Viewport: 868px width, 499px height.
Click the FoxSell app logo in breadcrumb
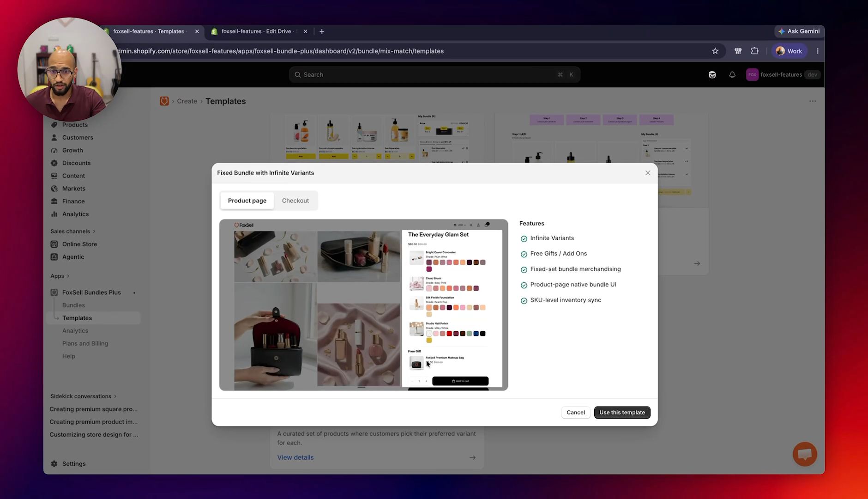tap(164, 101)
